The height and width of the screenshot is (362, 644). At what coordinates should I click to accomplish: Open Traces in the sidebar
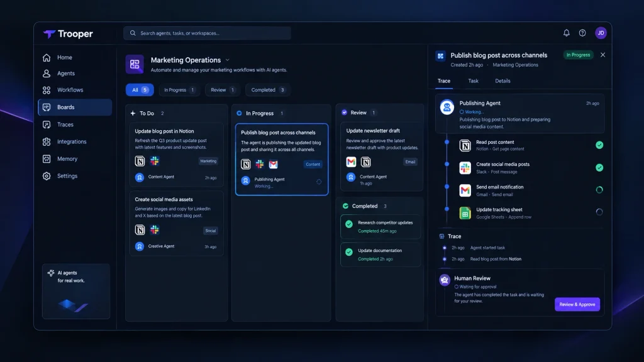coord(75,124)
